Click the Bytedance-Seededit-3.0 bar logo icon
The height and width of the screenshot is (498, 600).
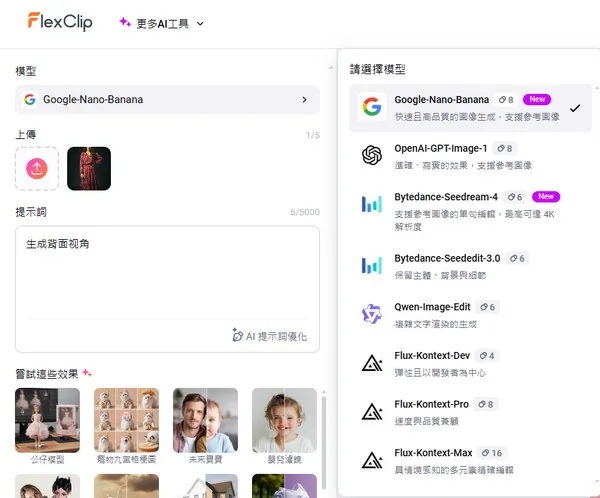372,265
